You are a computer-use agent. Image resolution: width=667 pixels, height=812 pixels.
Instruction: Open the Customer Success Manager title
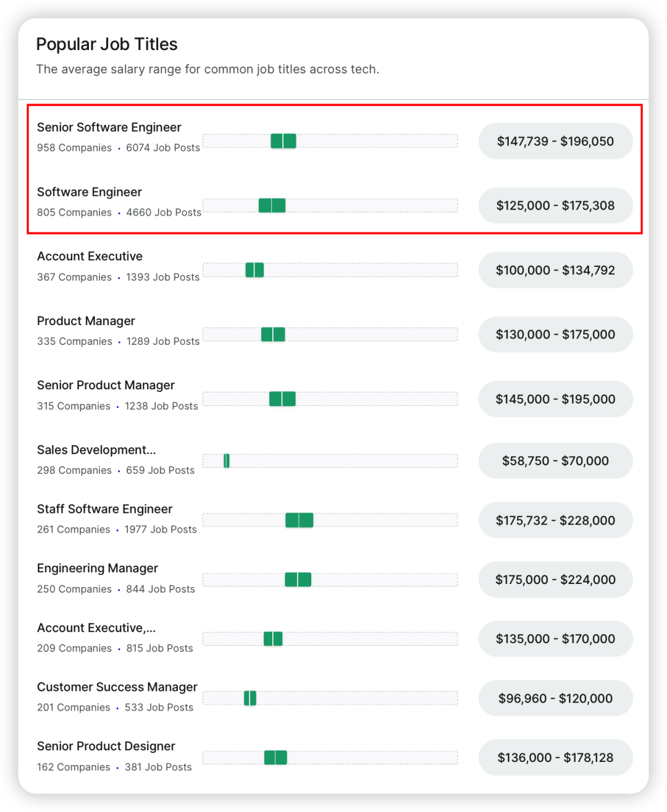[x=117, y=687]
